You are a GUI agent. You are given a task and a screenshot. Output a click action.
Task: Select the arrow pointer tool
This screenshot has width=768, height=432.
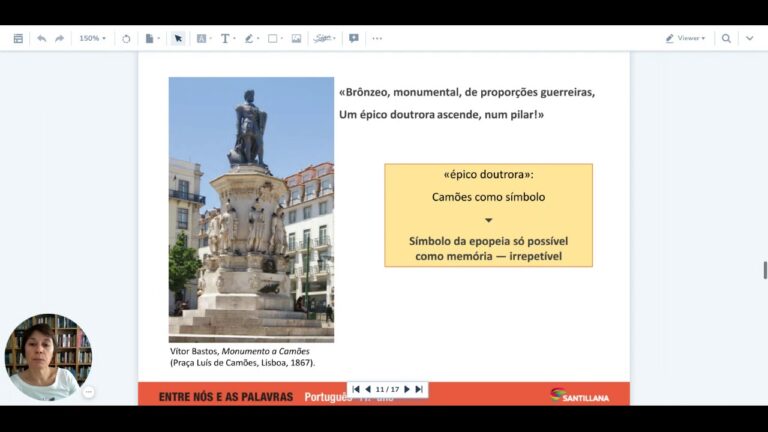(x=178, y=38)
